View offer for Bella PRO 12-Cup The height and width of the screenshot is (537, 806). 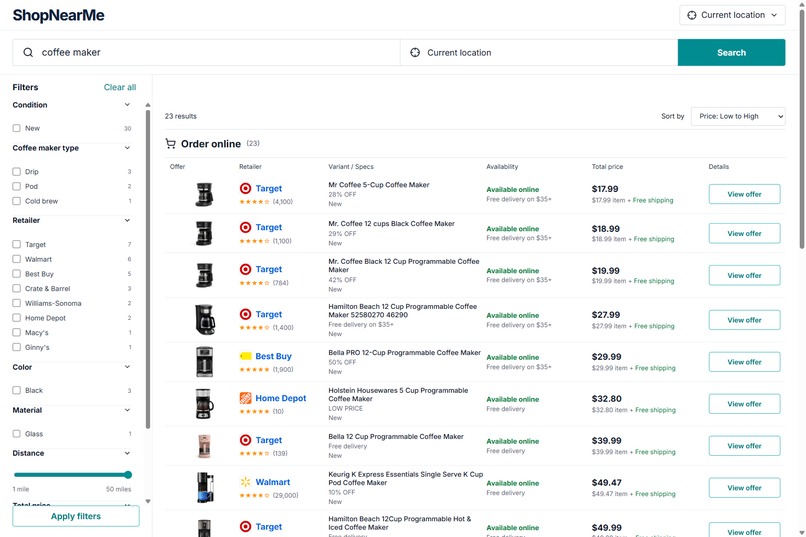744,362
